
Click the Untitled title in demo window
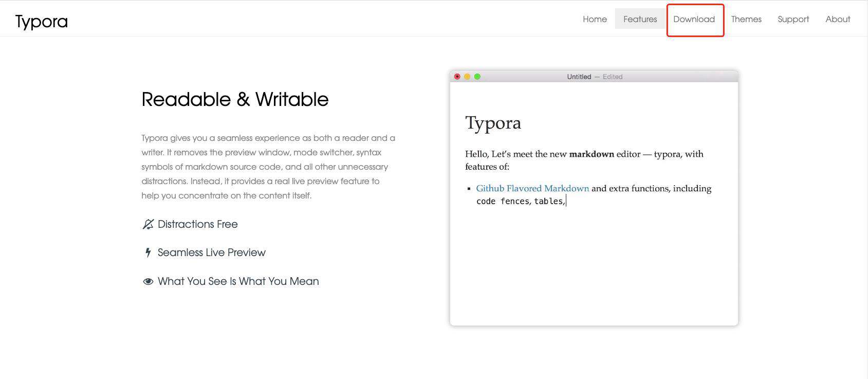(x=579, y=77)
